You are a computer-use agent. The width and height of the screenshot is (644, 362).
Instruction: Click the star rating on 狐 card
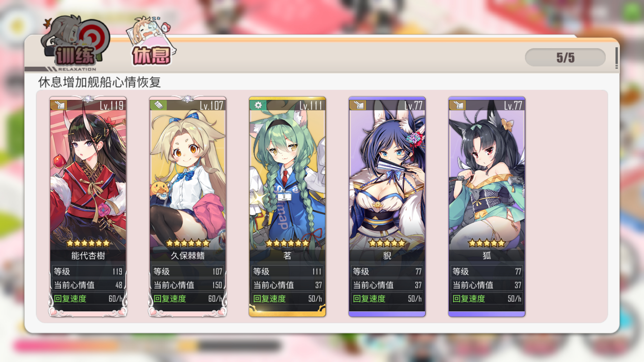click(487, 243)
